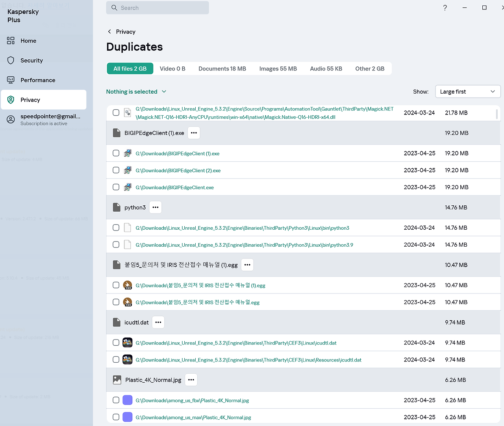Check the among_us_max Plastic_4K_Normal checkbox
Viewport: 504px width, 426px height.
pos(116,417)
